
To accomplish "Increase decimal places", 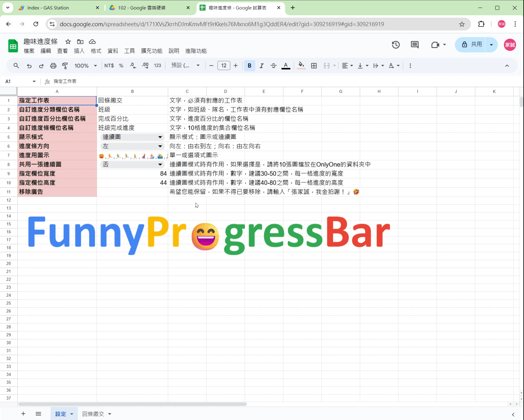I will pyautogui.click(x=145, y=66).
